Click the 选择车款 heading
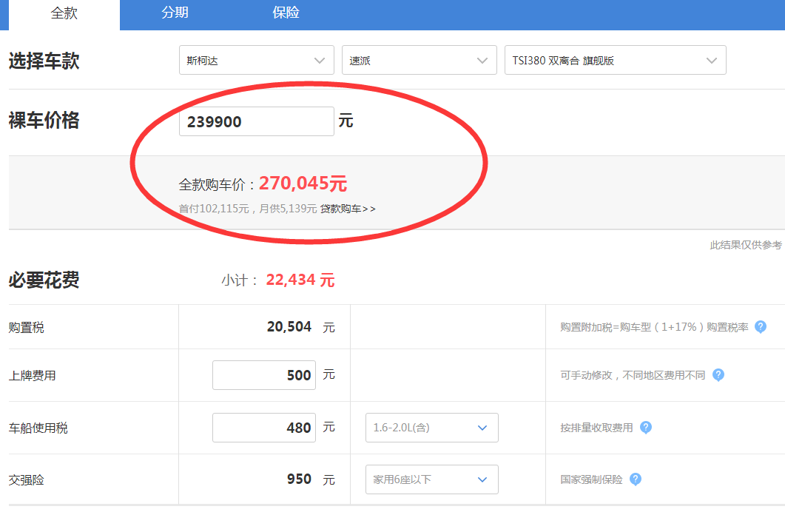785x532 pixels. click(44, 61)
